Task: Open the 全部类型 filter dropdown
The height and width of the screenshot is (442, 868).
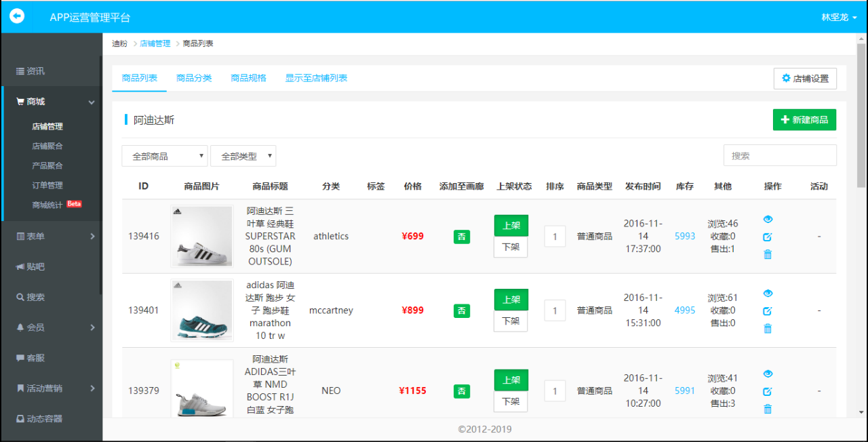Action: pos(243,156)
